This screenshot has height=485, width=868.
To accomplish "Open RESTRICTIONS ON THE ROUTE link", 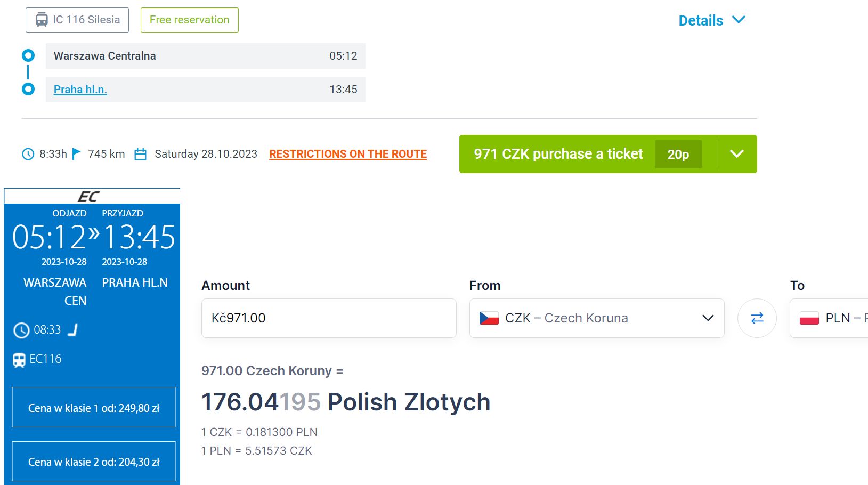I will pos(348,154).
